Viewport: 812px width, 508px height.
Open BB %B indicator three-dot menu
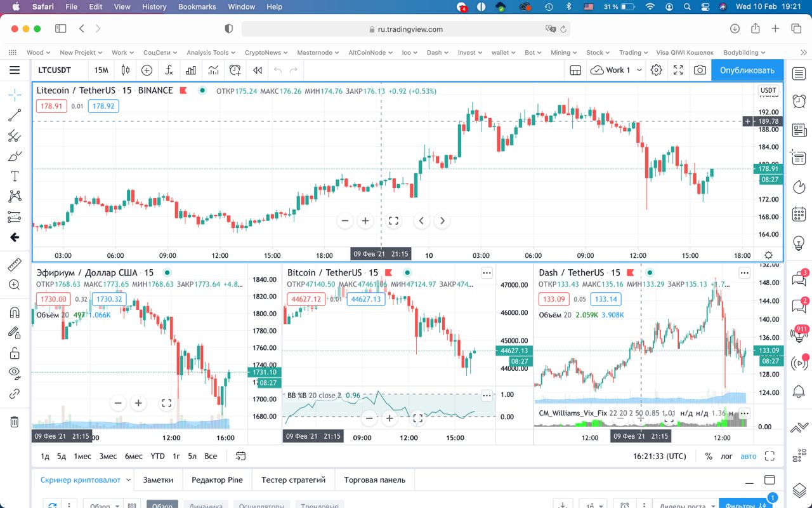(487, 395)
